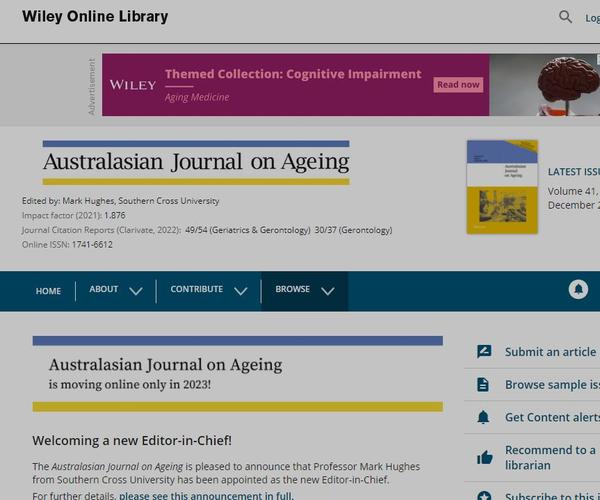
Task: Expand the CONTRIBUTE dropdown chevron
Action: (x=241, y=291)
